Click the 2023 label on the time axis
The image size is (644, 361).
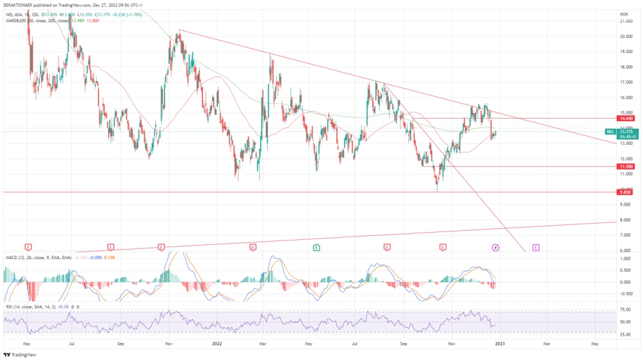tap(499, 345)
